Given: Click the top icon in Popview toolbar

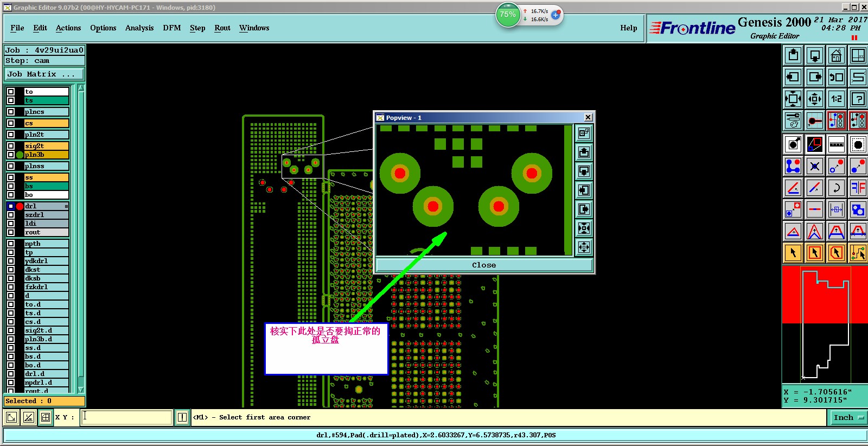Looking at the screenshot, I should click(584, 133).
